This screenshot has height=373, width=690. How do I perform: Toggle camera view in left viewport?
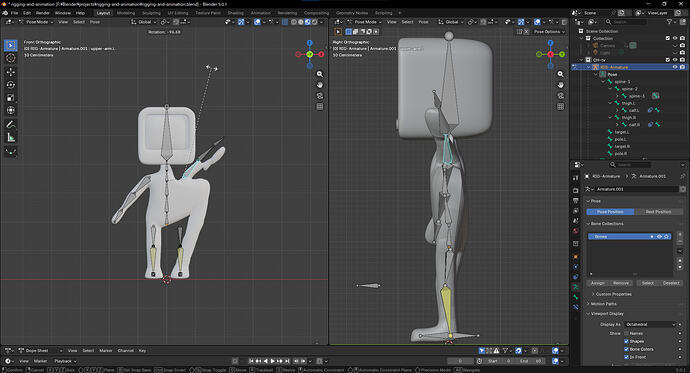coord(320,96)
